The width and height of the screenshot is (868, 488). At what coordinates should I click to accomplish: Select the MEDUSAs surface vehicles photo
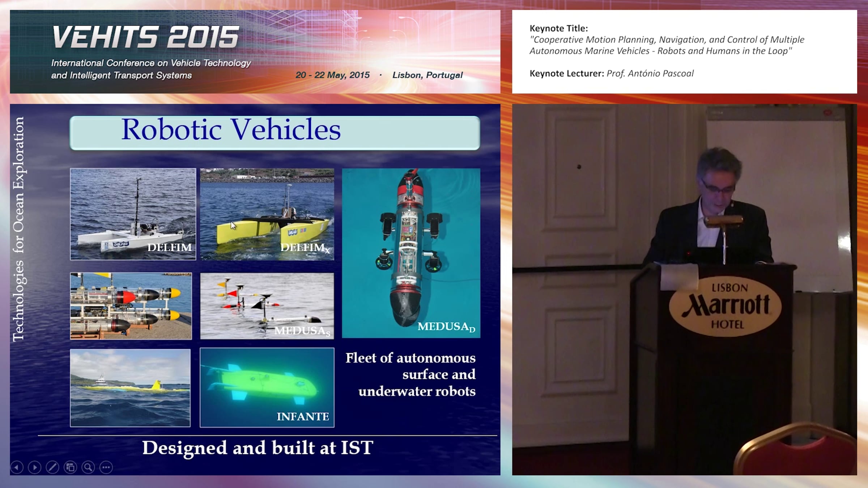pos(267,305)
